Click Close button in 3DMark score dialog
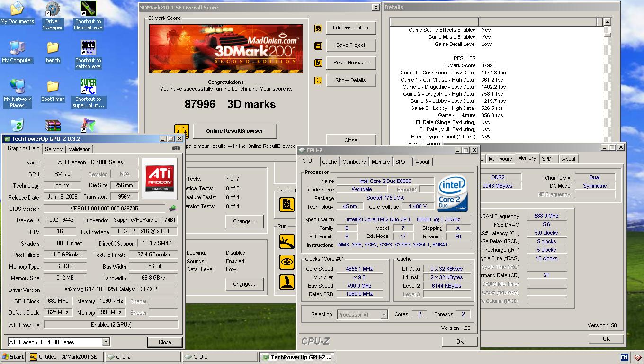This screenshot has height=364, width=644. point(351,140)
